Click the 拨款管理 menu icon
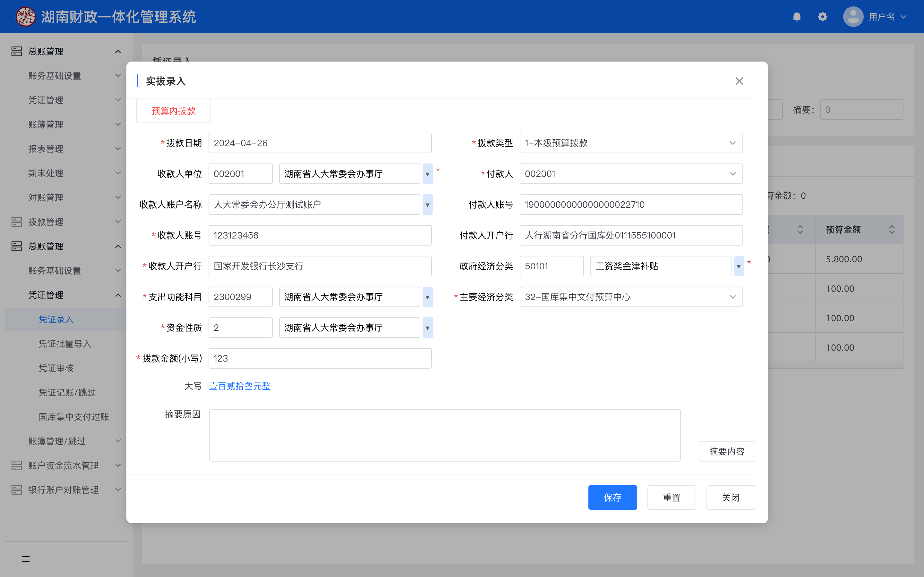Viewport: 924px width, 577px height. click(17, 222)
